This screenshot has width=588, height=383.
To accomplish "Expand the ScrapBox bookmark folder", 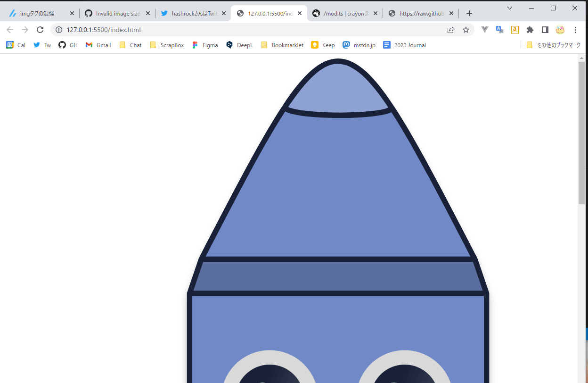I will point(167,45).
